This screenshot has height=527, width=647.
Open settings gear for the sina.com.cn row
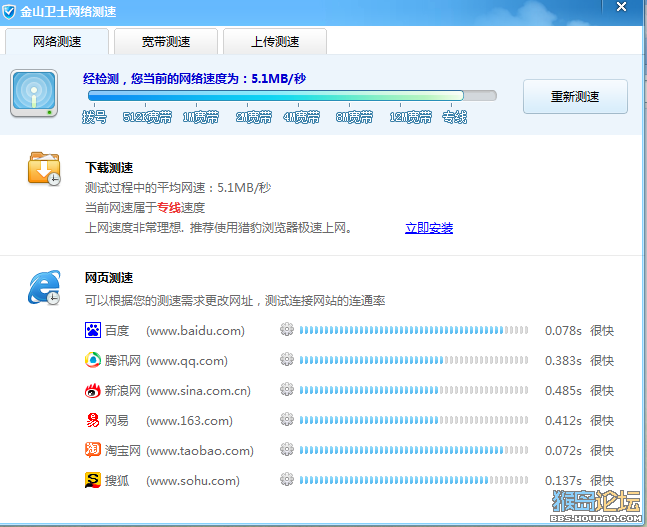pyautogui.click(x=287, y=390)
